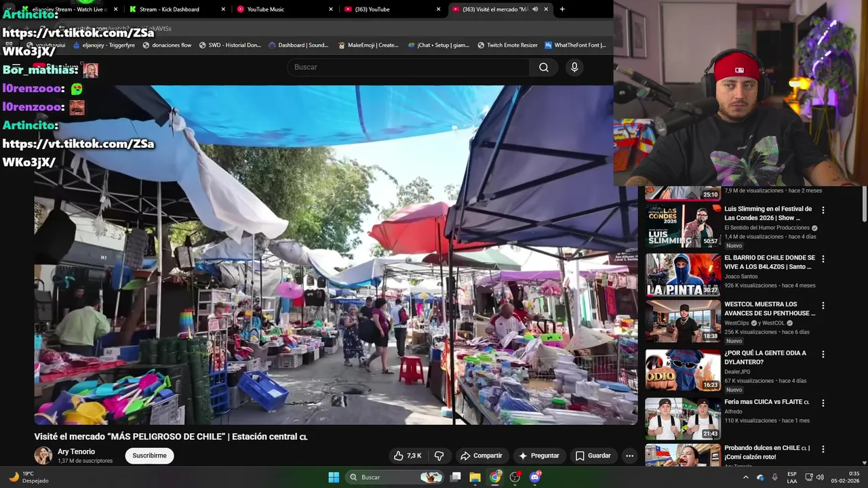Open Google Chrome from the taskbar

(x=496, y=477)
